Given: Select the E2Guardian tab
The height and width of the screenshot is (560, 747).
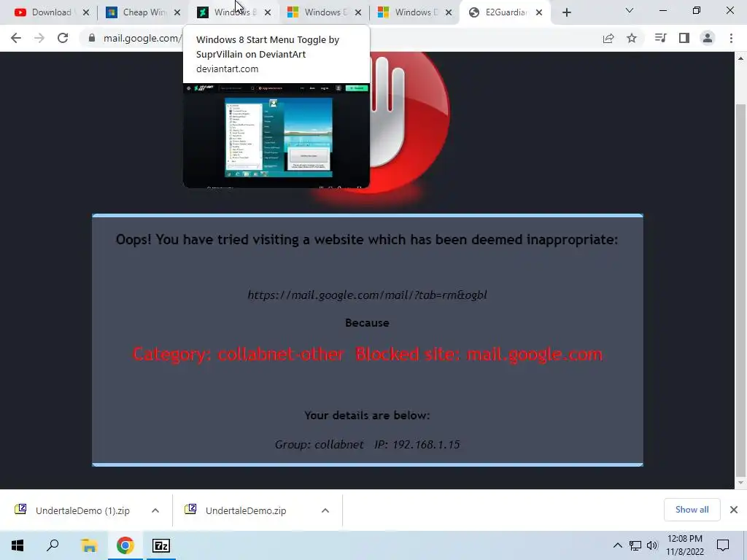Looking at the screenshot, I should click(x=504, y=12).
